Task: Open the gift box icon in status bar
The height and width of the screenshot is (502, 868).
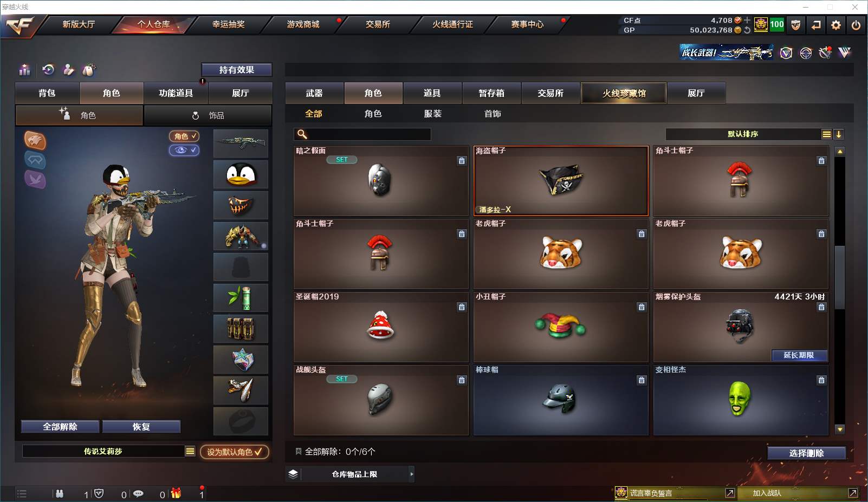Action: point(176,493)
